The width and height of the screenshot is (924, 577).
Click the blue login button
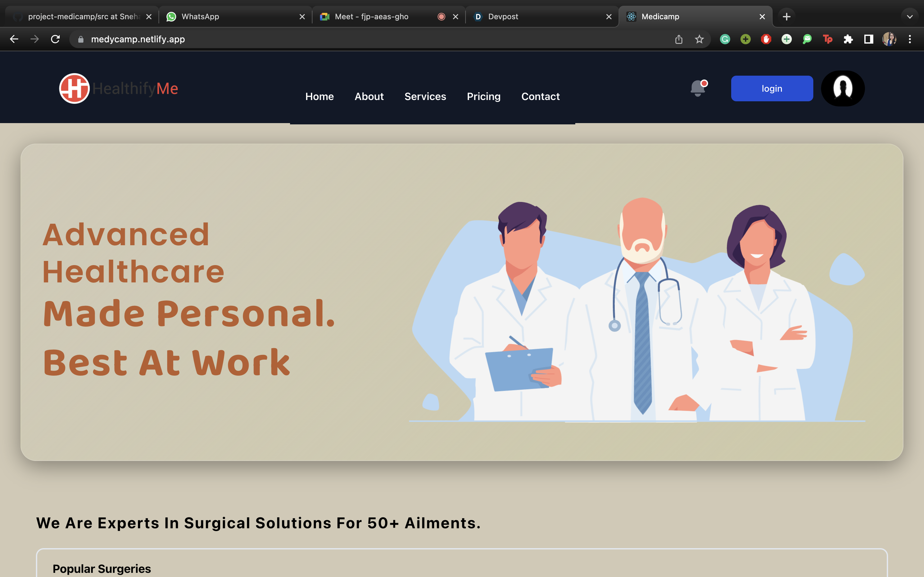tap(772, 88)
